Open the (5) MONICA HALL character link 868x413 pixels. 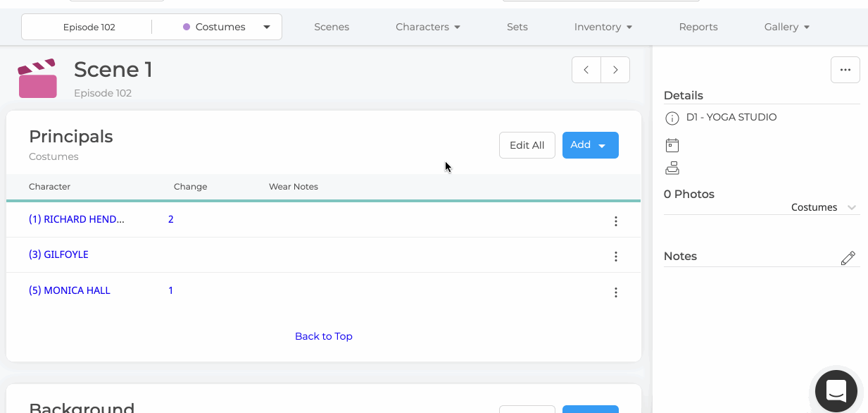[70, 290]
